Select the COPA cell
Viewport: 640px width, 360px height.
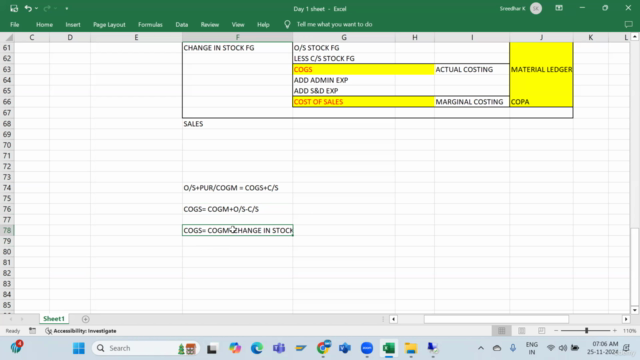tap(541, 102)
